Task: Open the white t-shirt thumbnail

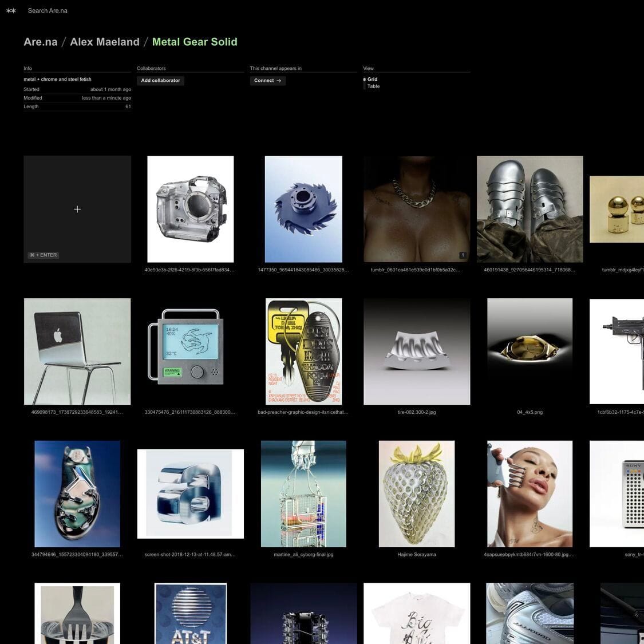Action: 417,614
